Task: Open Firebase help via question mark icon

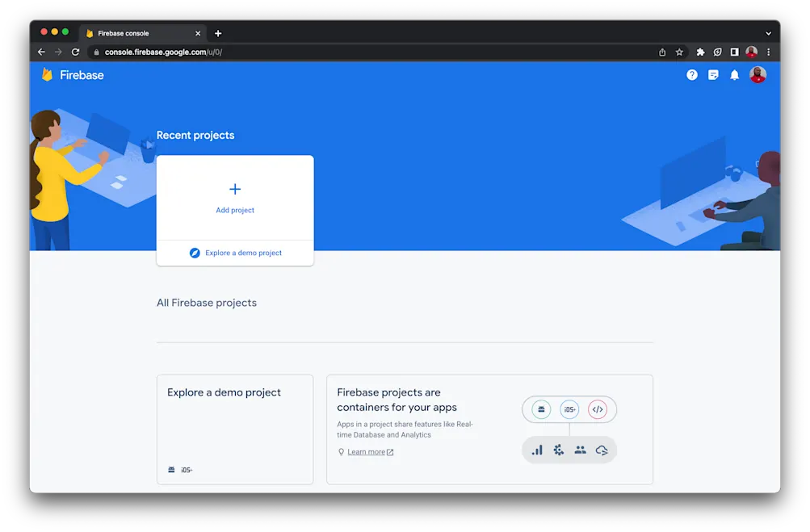Action: tap(691, 74)
